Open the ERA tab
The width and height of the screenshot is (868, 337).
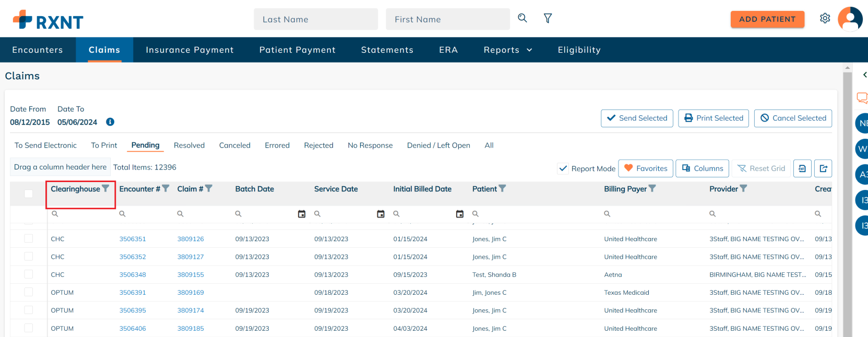point(448,50)
